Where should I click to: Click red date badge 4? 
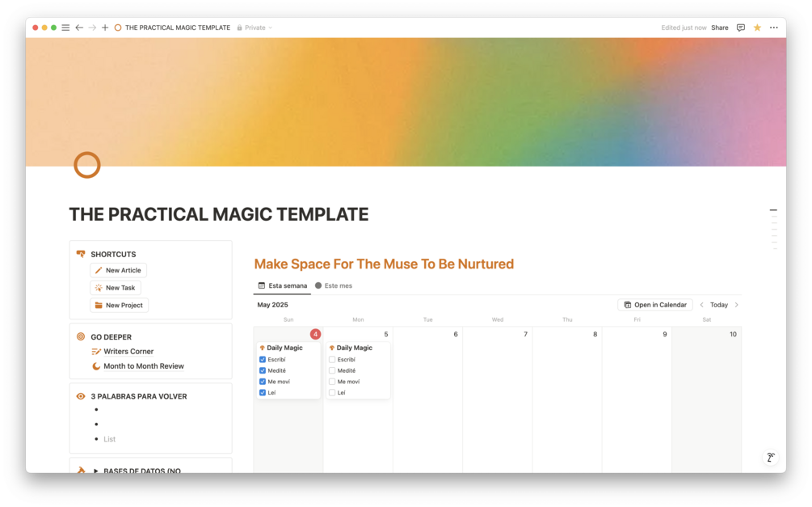(x=315, y=335)
